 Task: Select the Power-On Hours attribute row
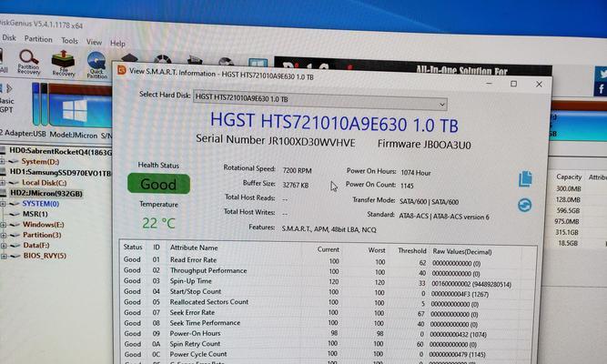coord(327,333)
